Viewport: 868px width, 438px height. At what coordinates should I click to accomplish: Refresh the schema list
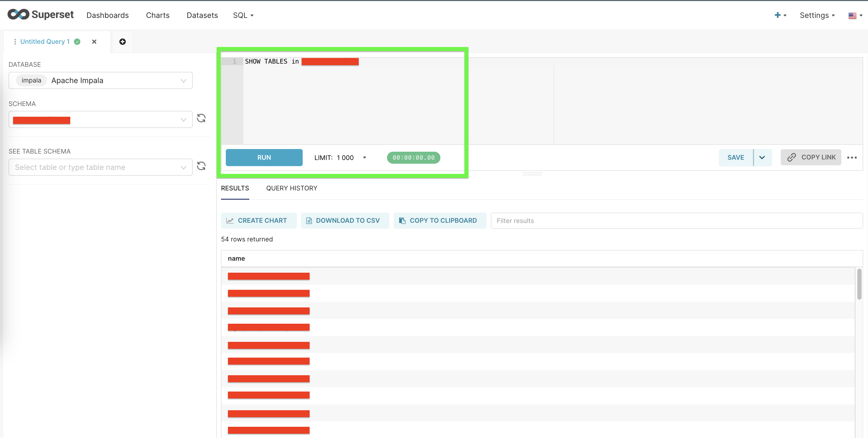click(x=201, y=118)
